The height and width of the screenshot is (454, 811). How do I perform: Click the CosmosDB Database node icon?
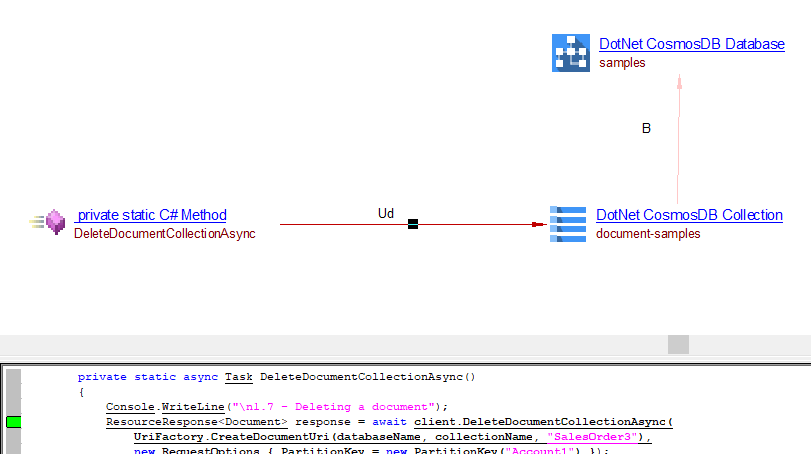[x=571, y=53]
